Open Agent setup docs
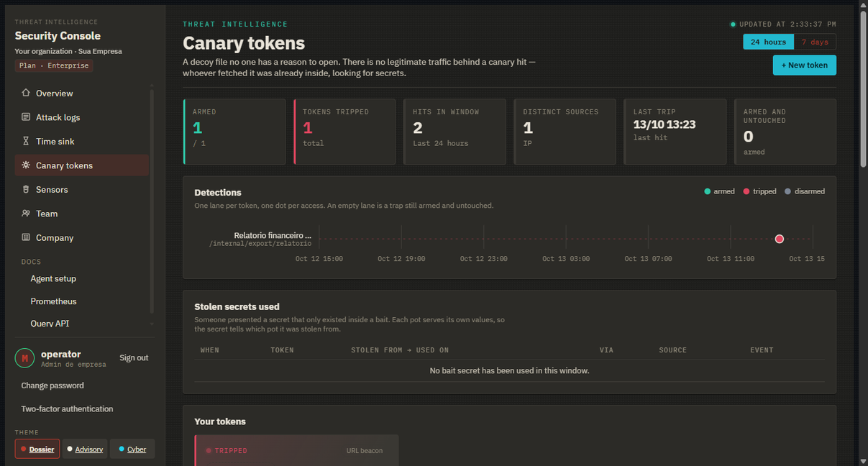This screenshot has height=466, width=868. 53,278
